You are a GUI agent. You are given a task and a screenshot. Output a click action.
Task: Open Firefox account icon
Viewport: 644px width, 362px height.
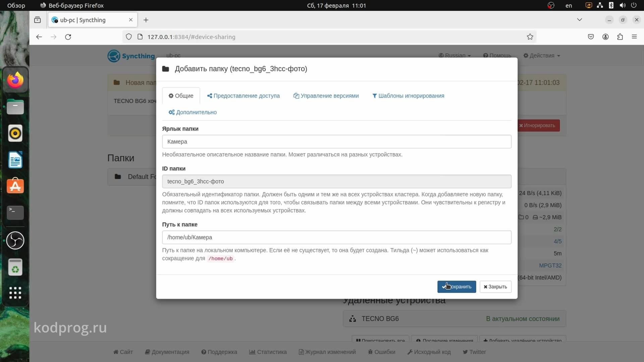click(x=605, y=37)
